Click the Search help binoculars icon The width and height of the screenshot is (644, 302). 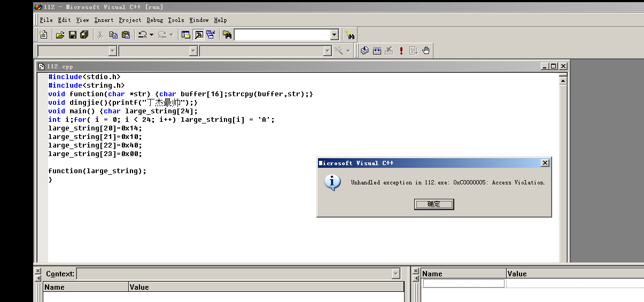350,35
